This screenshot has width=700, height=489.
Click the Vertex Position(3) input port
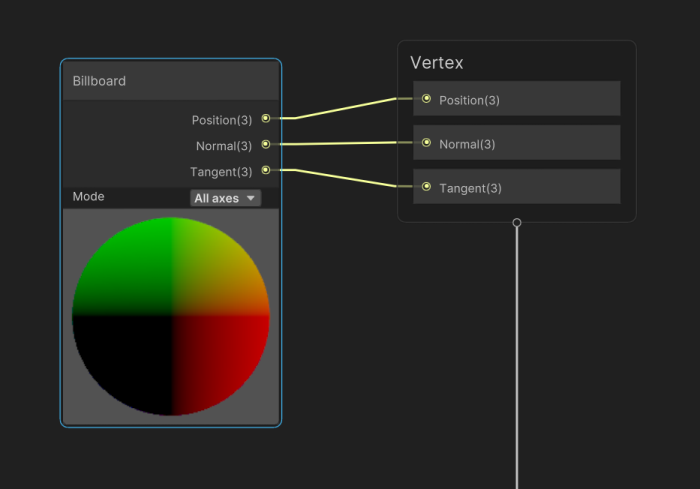point(426,99)
